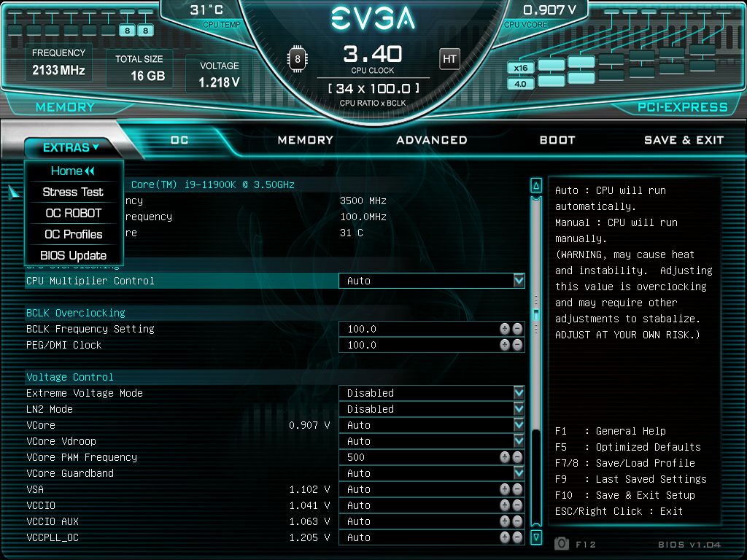Lower VCCIO AUX voltage with minus
This screenshot has width=747, height=560.
pyautogui.click(x=517, y=521)
